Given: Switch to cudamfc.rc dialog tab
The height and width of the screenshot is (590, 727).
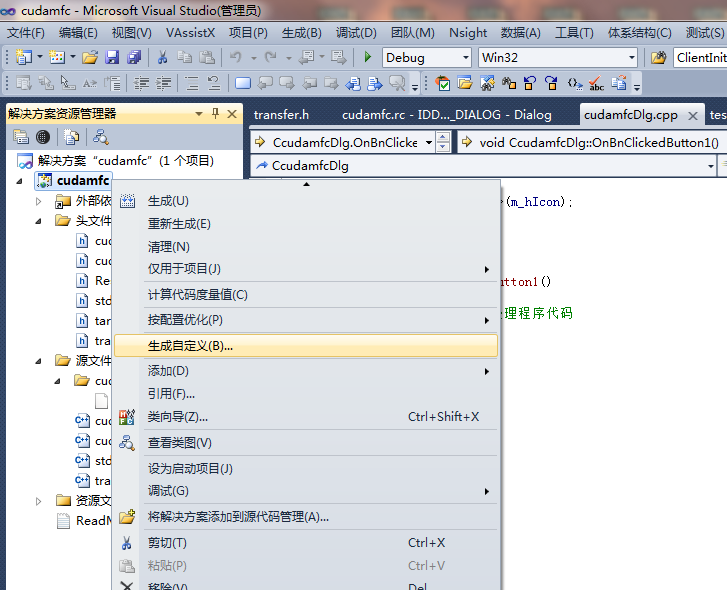Looking at the screenshot, I should (446, 114).
